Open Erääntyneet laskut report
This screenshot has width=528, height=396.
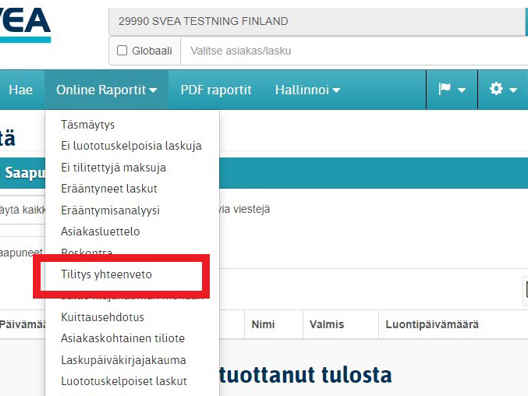109,189
